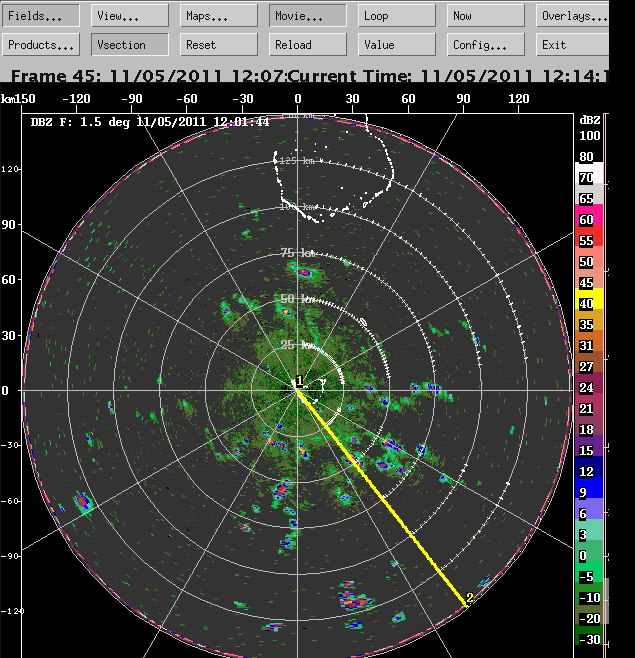Select the -5 dBZ green color swatch
Image resolution: width=635 pixels, height=658 pixels.
click(589, 572)
